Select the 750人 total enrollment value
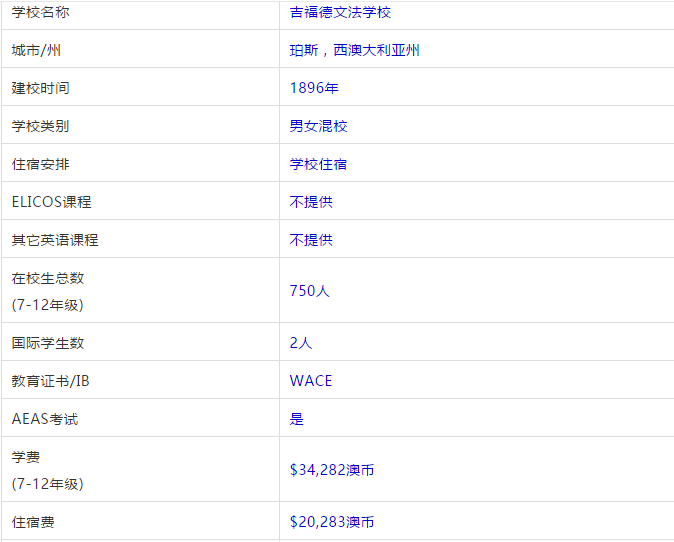674x542 pixels. pos(309,291)
